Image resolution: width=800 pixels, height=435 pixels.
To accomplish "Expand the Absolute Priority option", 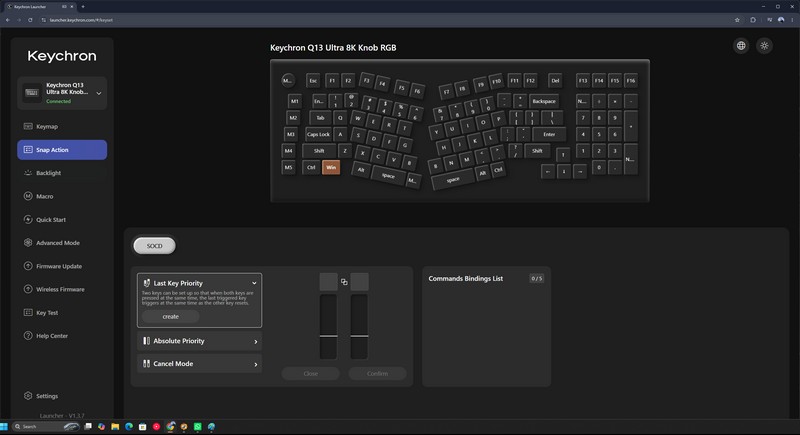I will [x=199, y=341].
